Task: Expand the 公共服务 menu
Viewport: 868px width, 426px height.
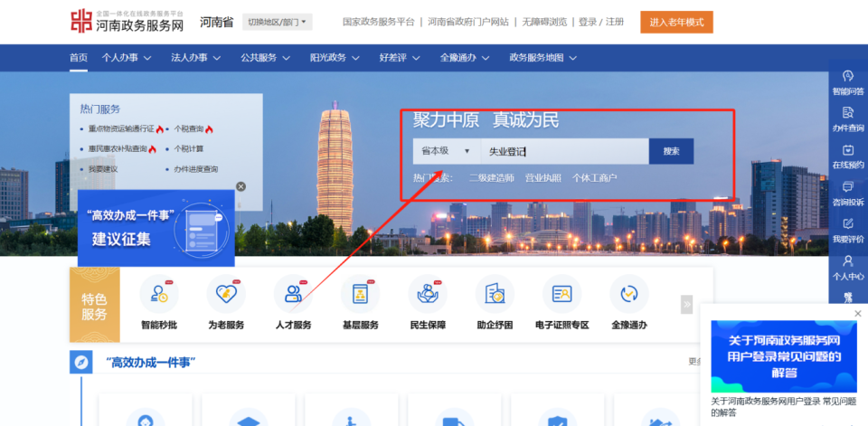Action: click(x=265, y=58)
